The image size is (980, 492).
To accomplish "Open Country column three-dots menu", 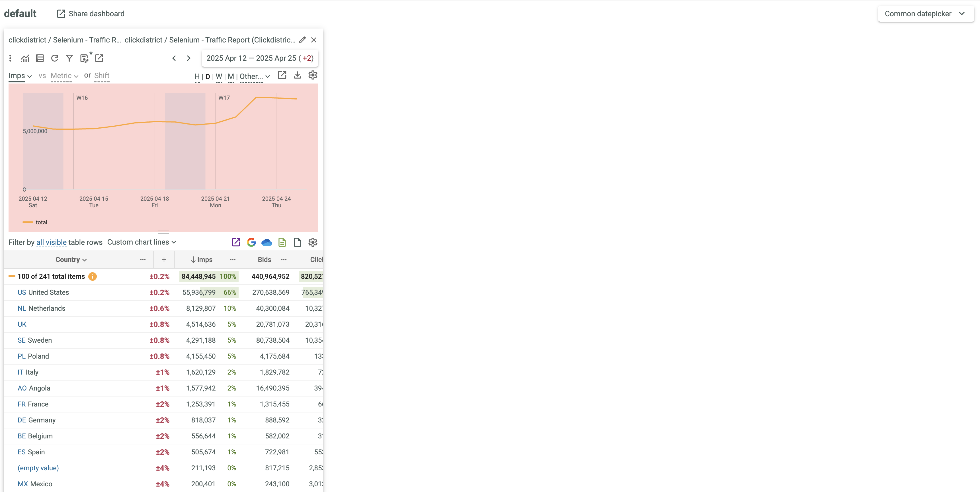I will click(x=143, y=260).
